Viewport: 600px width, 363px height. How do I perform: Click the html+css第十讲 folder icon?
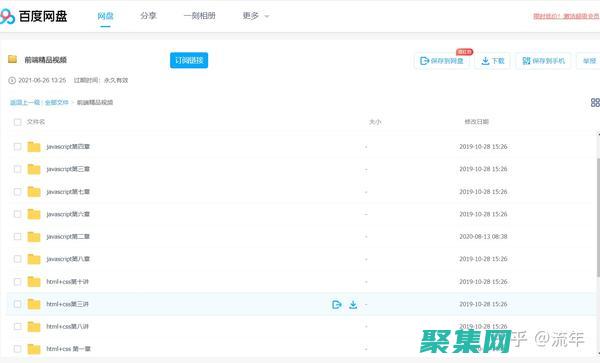click(x=34, y=282)
